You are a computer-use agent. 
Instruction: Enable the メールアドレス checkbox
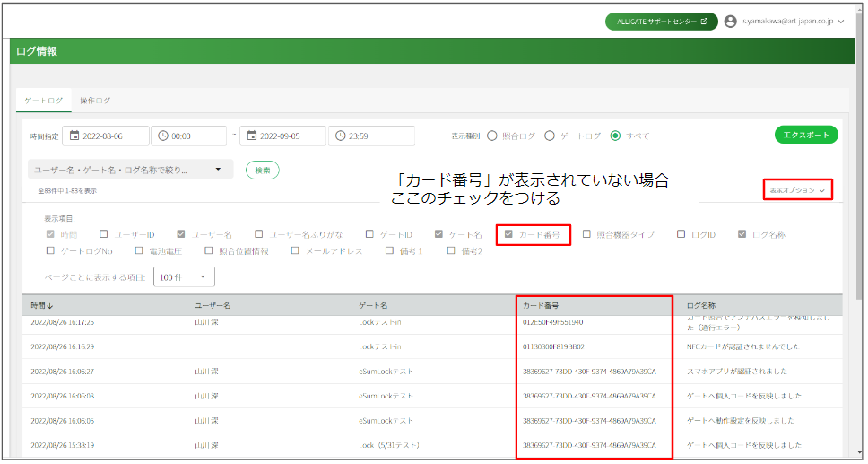click(295, 251)
